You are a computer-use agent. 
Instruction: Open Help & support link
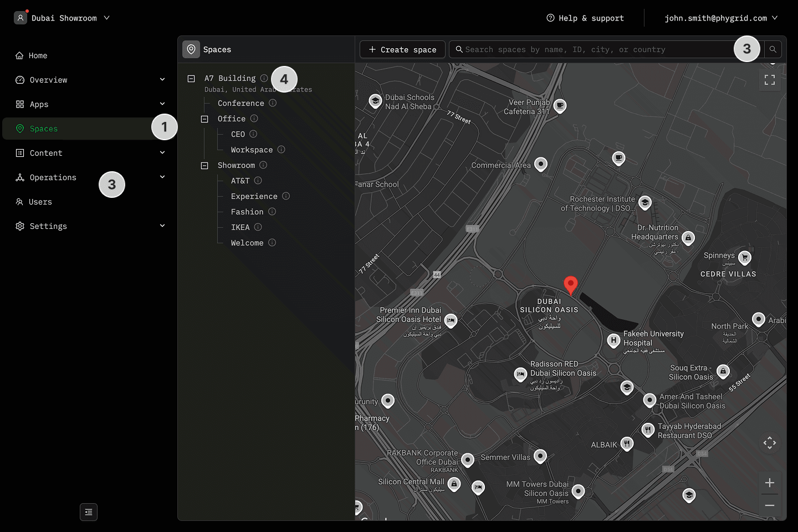click(585, 18)
